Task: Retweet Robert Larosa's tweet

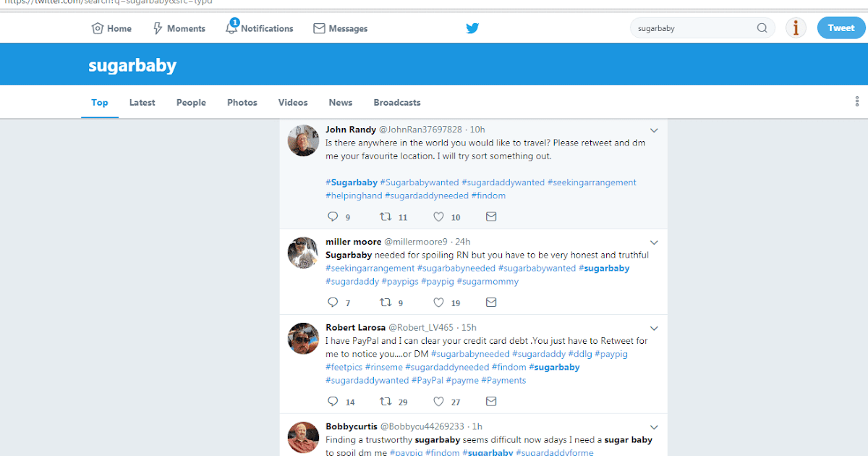Action: [386, 401]
